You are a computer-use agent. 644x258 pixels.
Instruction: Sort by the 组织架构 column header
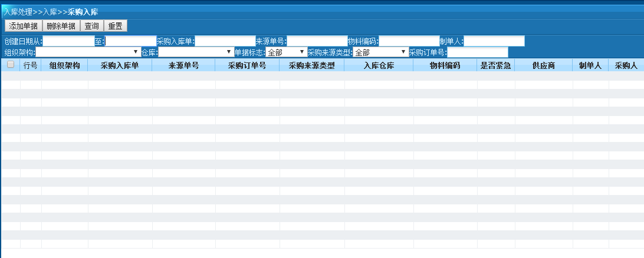(64, 65)
